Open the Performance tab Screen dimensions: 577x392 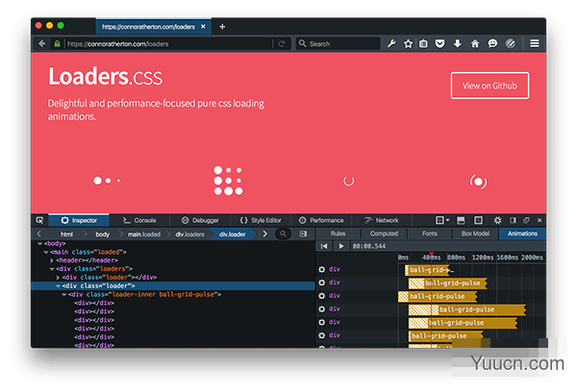321,220
